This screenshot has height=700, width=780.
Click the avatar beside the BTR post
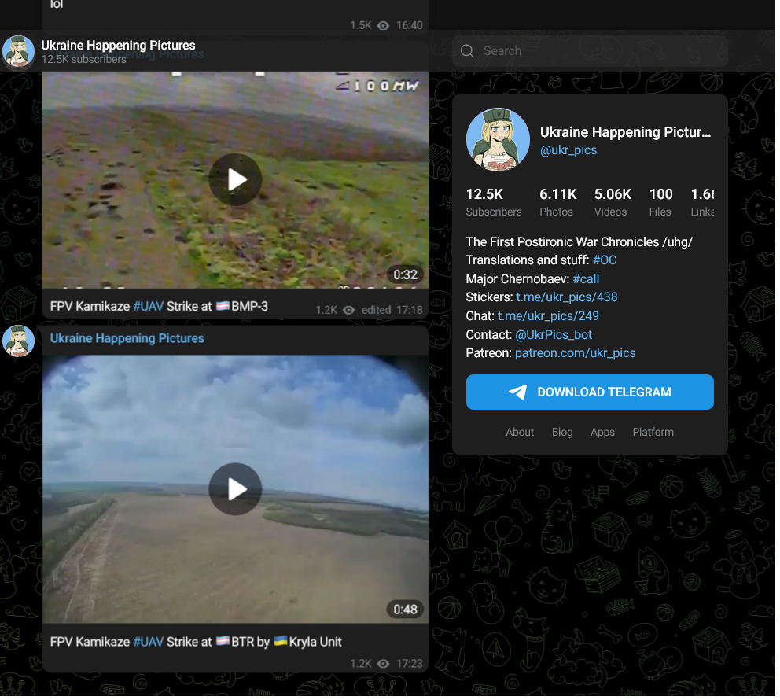pos(18,341)
